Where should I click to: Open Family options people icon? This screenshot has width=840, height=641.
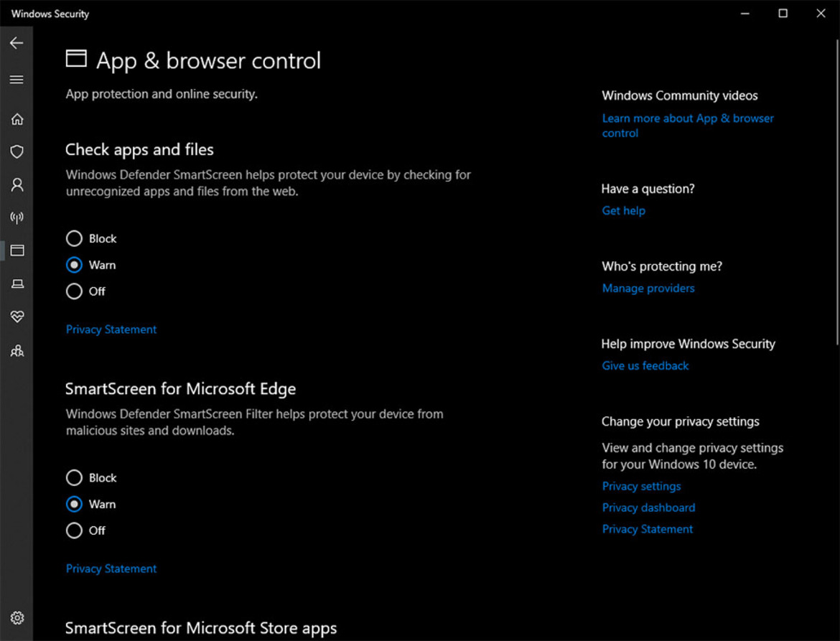tap(17, 351)
